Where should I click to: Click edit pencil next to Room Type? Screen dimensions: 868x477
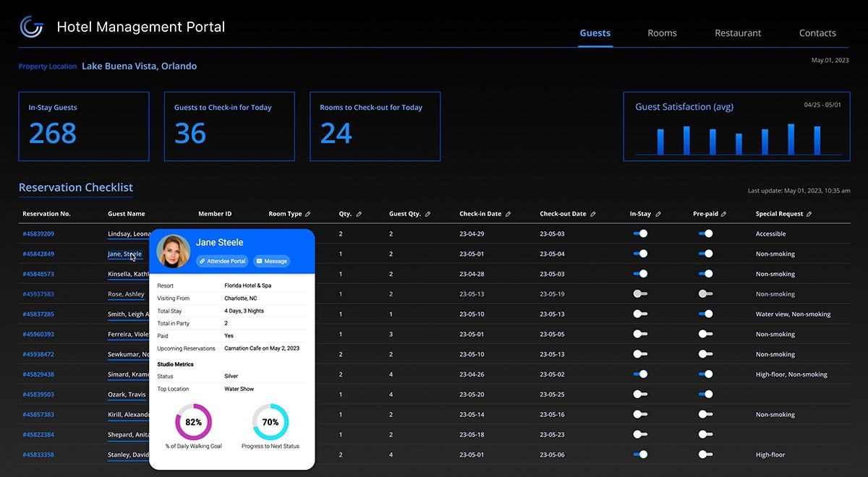[x=307, y=215]
